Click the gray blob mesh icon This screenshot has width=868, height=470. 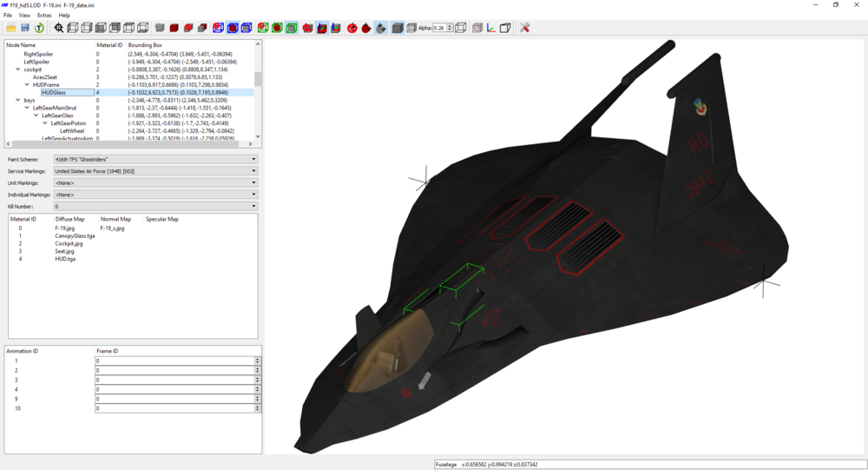tap(160, 28)
